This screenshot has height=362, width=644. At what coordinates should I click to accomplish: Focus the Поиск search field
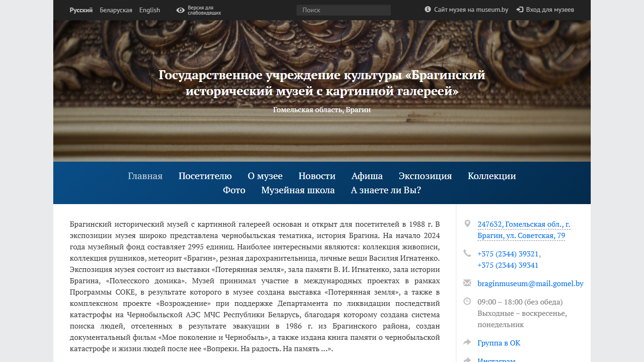[344, 10]
